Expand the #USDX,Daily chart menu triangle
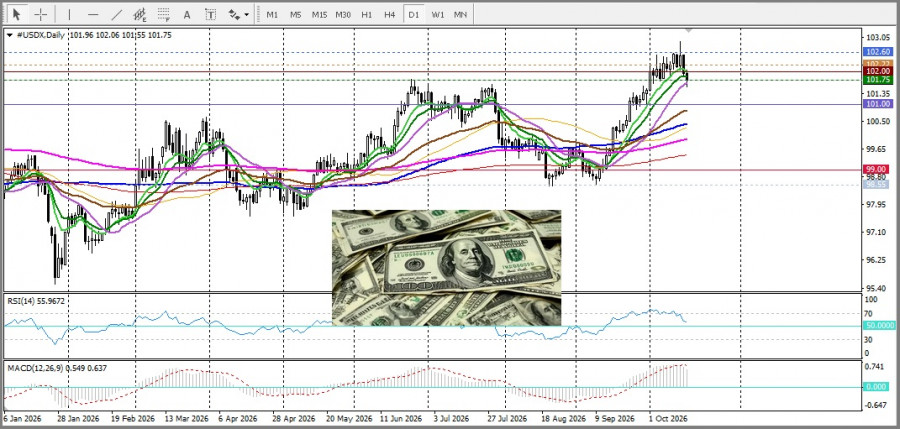Screen dimensions: 900x429 point(10,35)
